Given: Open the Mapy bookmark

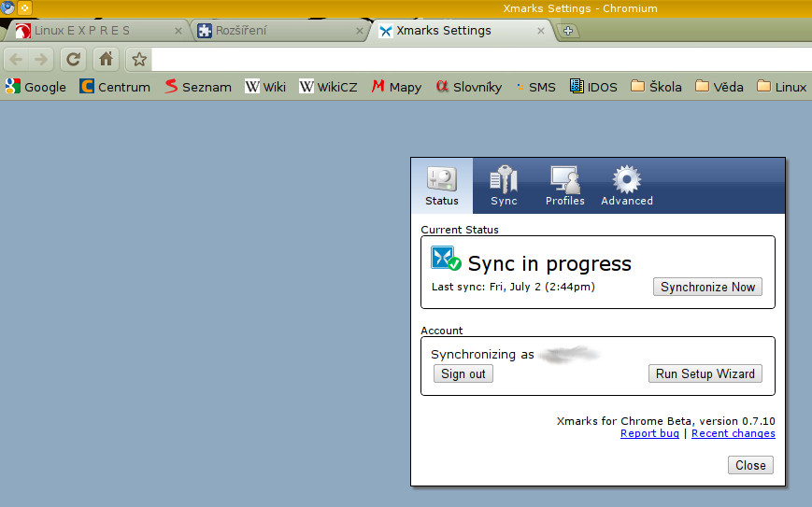Looking at the screenshot, I should 397,87.
